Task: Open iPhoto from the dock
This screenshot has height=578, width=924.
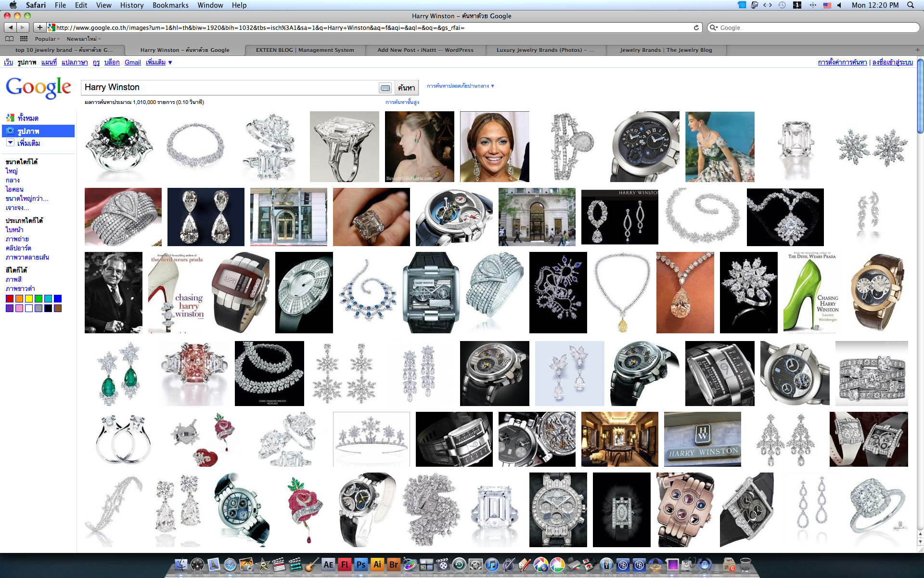Action: (x=246, y=565)
